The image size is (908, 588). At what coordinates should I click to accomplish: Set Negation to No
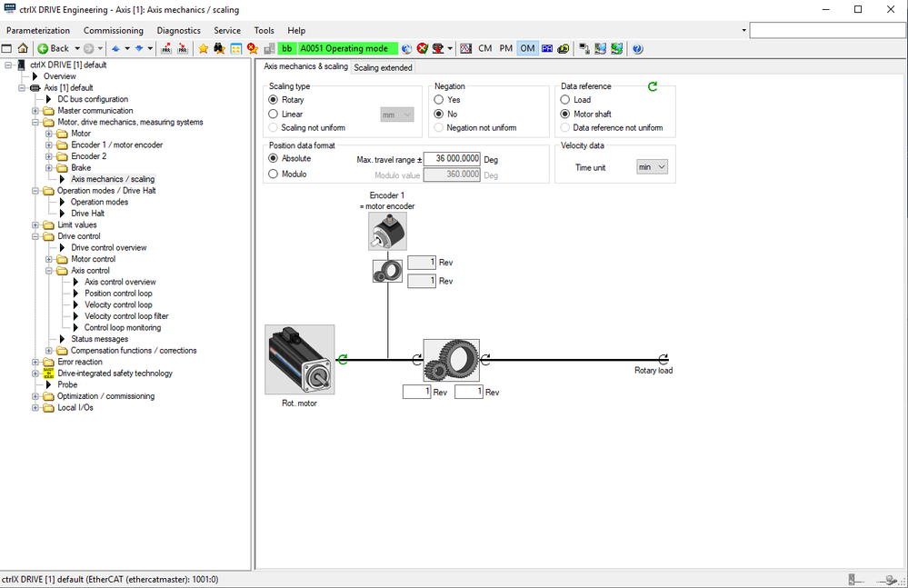439,114
